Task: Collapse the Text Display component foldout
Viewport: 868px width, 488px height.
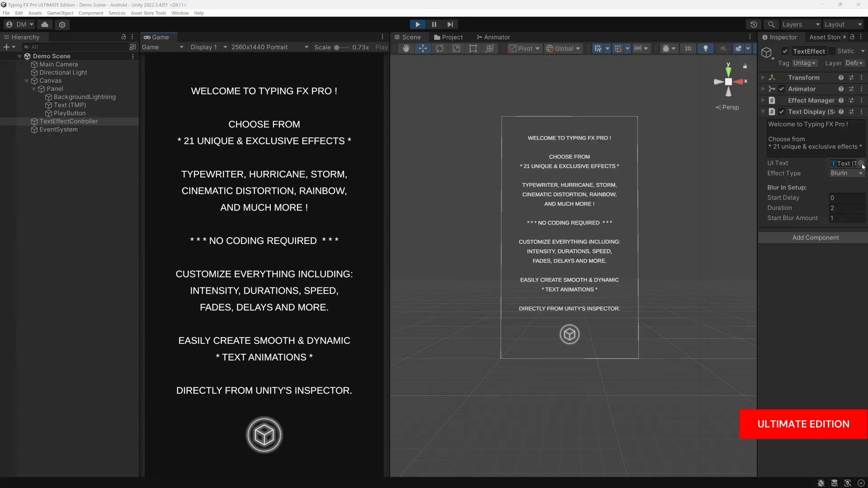Action: click(763, 112)
